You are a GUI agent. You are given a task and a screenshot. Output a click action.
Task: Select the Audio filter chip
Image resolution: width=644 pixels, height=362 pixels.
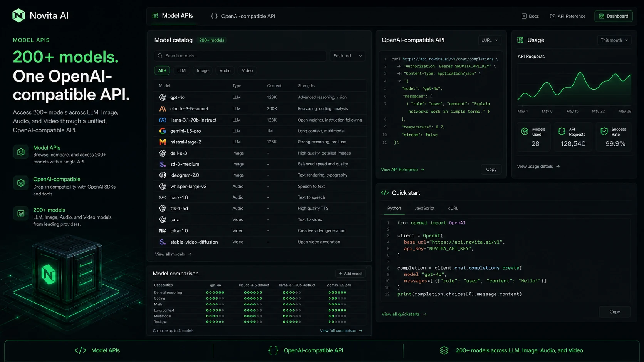click(225, 70)
